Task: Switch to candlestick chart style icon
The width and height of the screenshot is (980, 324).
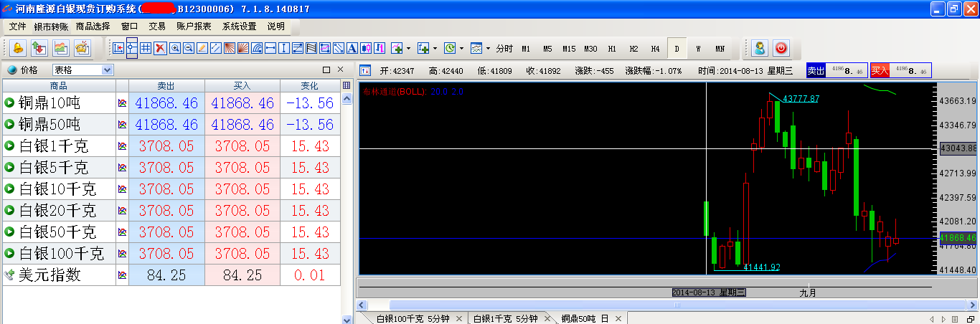Action: (x=366, y=49)
